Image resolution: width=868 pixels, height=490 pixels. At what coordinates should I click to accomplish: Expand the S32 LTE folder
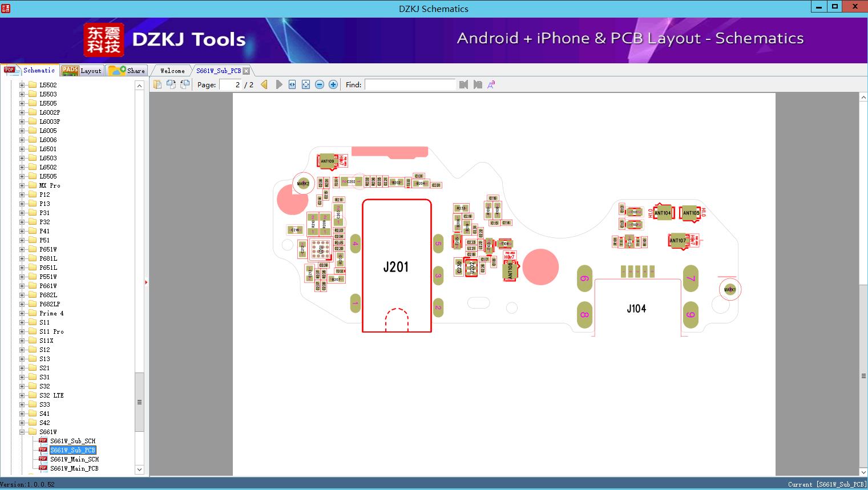(22, 395)
